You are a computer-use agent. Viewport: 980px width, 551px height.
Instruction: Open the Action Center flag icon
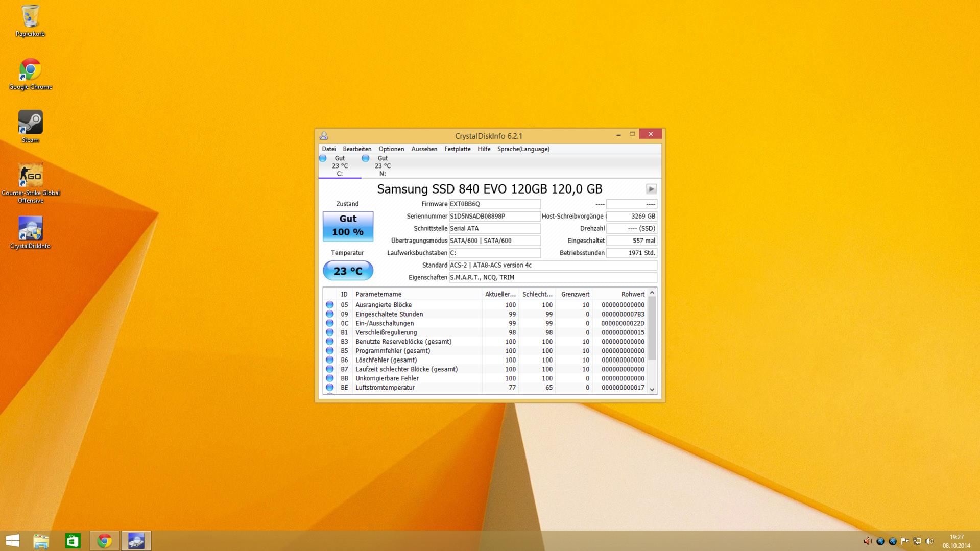(x=904, y=541)
